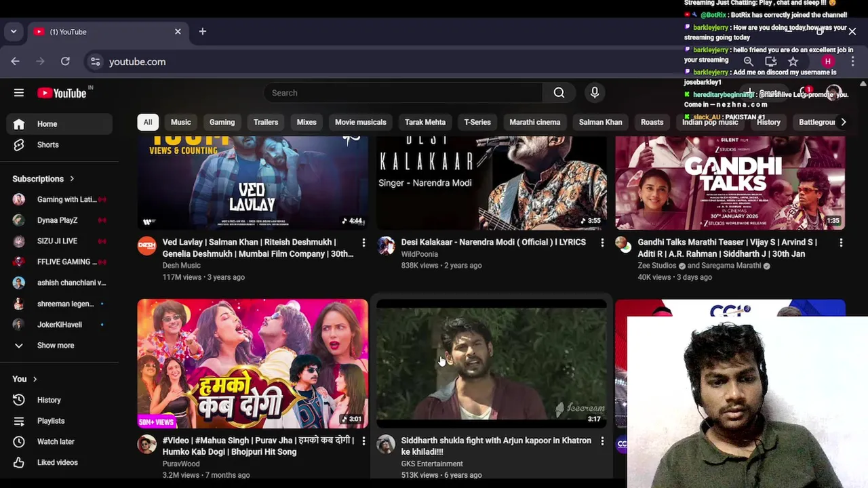Select the Music filter chip
This screenshot has height=488, width=868.
(180, 122)
